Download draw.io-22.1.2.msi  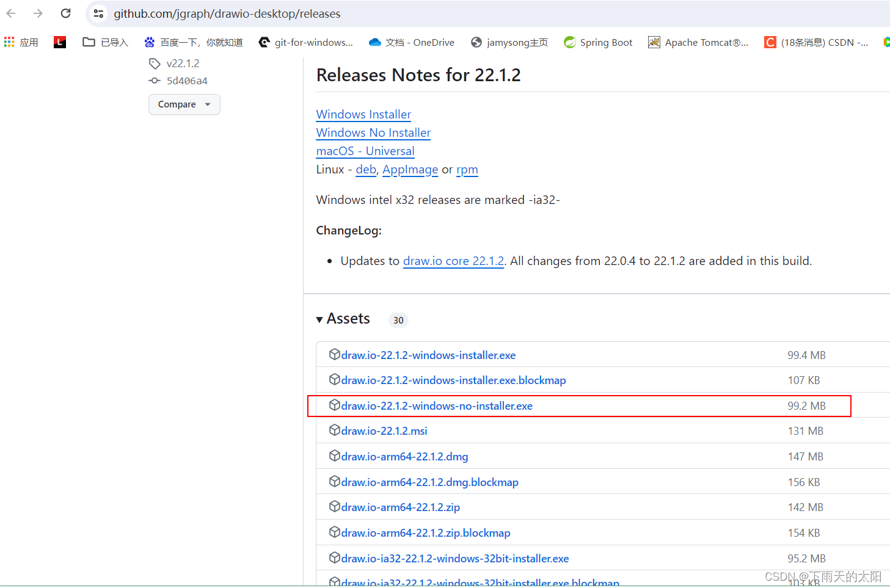point(384,431)
